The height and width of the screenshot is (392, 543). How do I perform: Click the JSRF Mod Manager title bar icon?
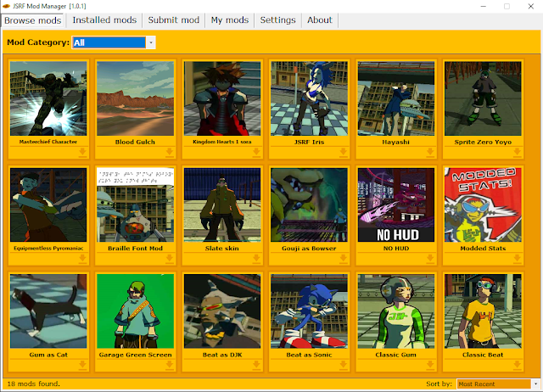point(6,6)
